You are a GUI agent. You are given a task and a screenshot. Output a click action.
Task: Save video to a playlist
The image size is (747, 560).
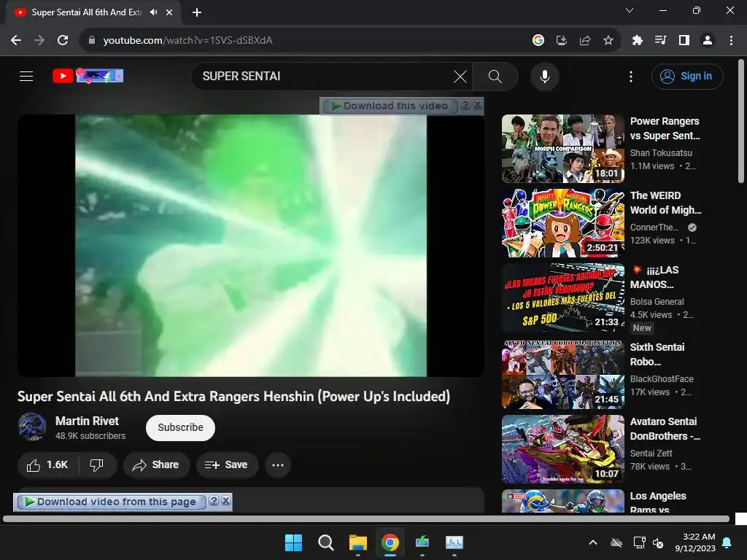[228, 464]
